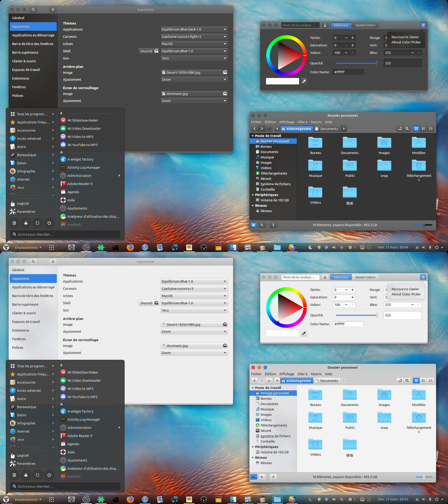Open hamburger menu in the light Apparence window header

(x=53, y=262)
